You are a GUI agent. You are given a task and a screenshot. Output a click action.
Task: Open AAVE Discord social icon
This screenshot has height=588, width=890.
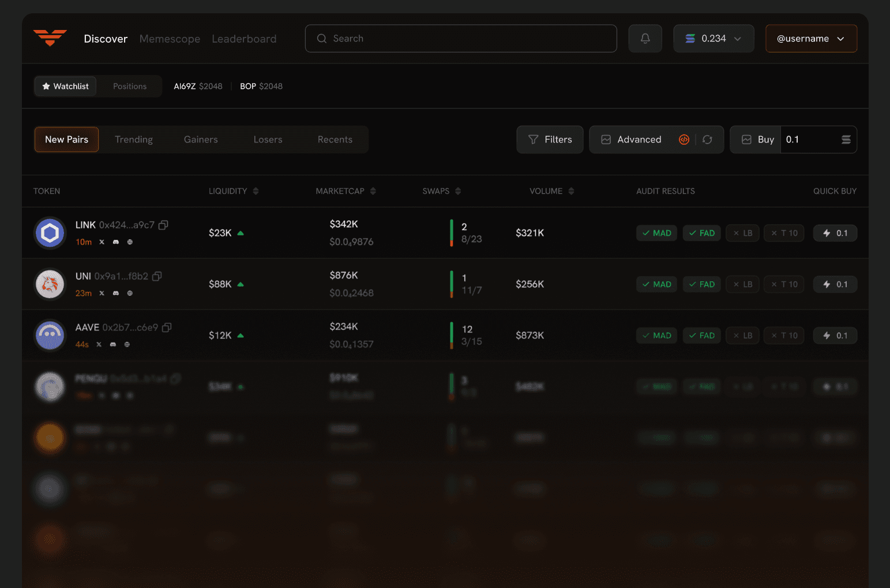click(113, 345)
